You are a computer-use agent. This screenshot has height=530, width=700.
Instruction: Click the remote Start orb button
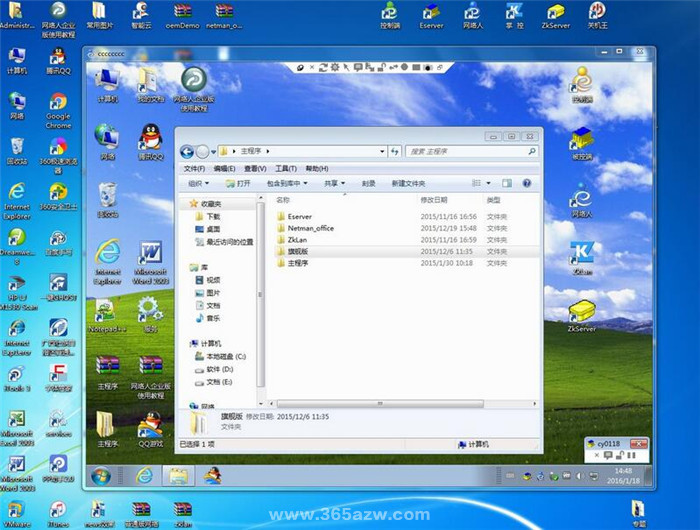pyautogui.click(x=100, y=476)
